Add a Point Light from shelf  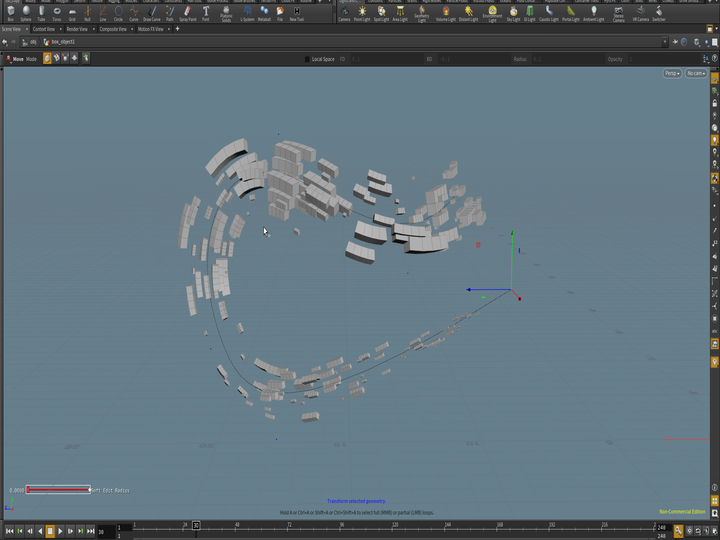(x=362, y=12)
